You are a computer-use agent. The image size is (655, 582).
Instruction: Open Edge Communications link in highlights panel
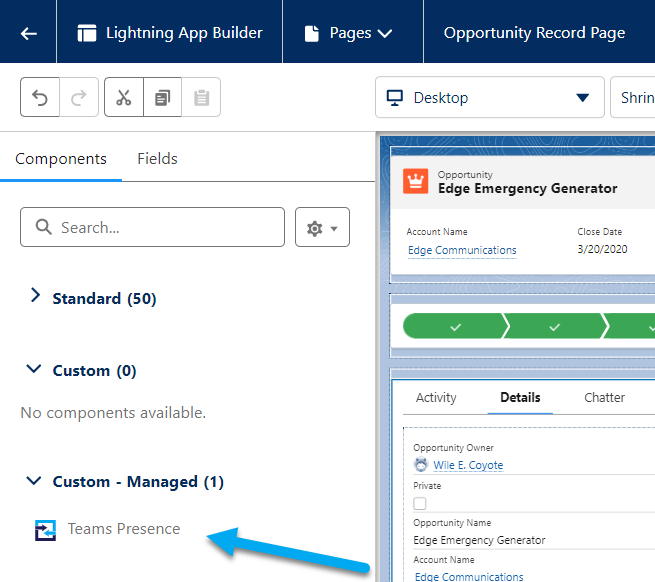[x=462, y=250]
